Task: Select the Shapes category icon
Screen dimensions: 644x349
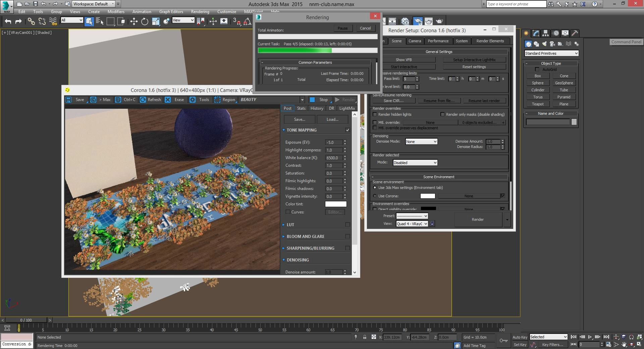Action: click(x=536, y=44)
